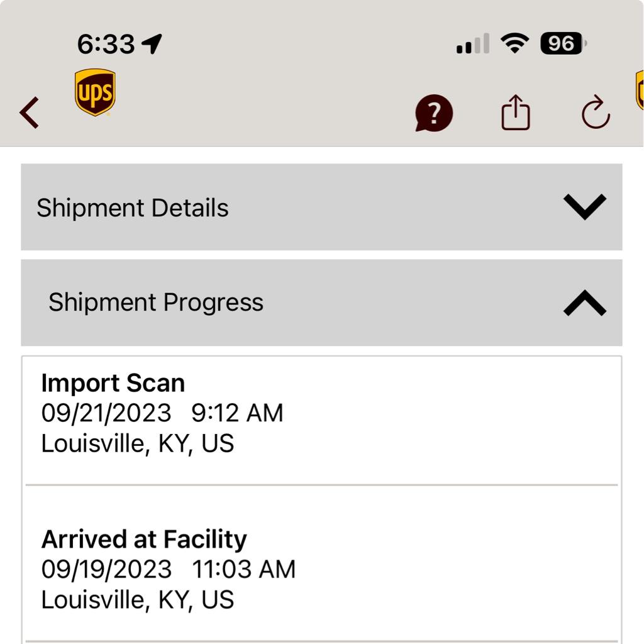Collapse Shipment Progress with the up chevron
The image size is (644, 644).
point(584,303)
